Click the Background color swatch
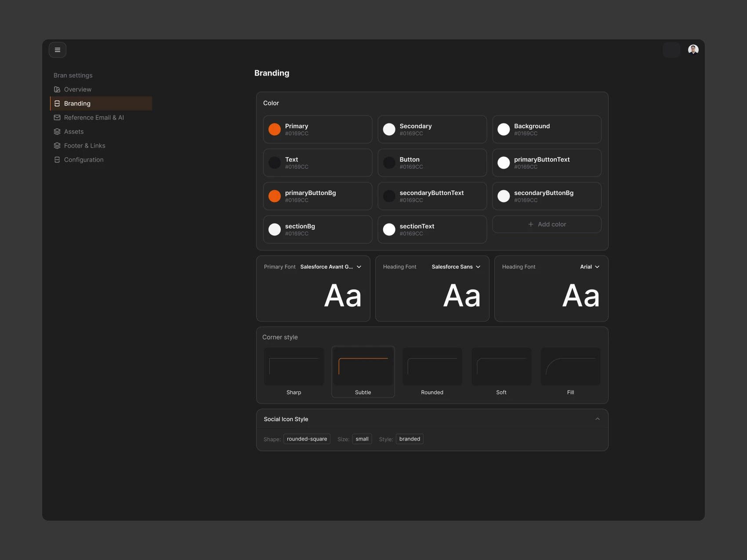 pos(504,130)
